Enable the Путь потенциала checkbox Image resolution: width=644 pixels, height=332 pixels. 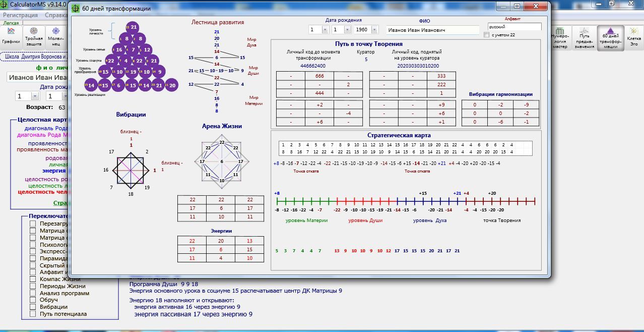coord(33,314)
